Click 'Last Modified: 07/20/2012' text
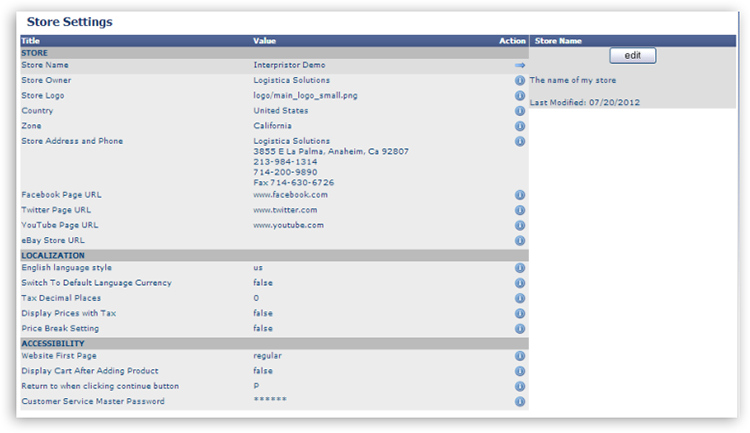Viewport: 750px width, 433px height. click(585, 102)
